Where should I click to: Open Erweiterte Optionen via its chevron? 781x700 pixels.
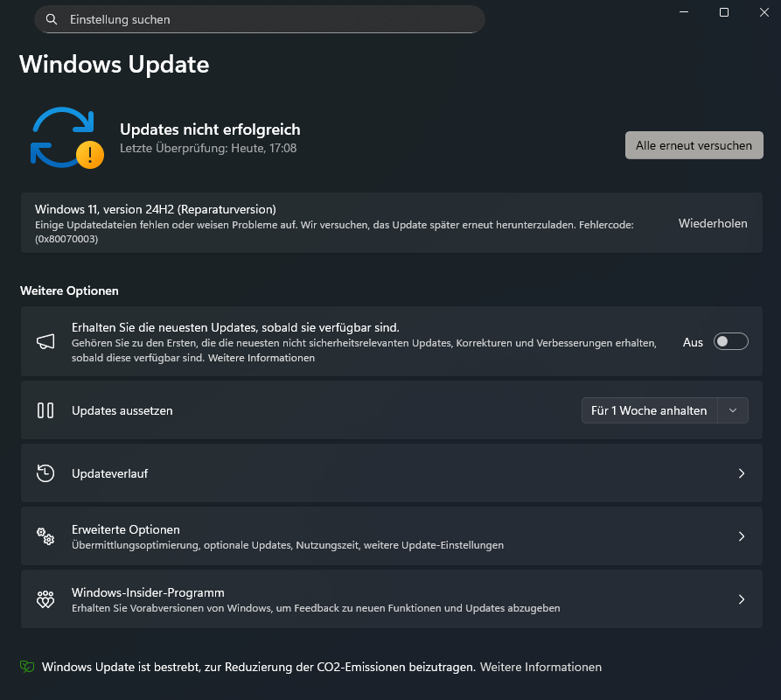coord(741,536)
